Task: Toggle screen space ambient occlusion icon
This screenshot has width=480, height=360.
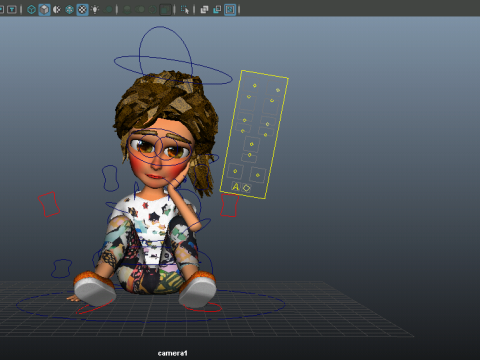Action: pos(127,10)
